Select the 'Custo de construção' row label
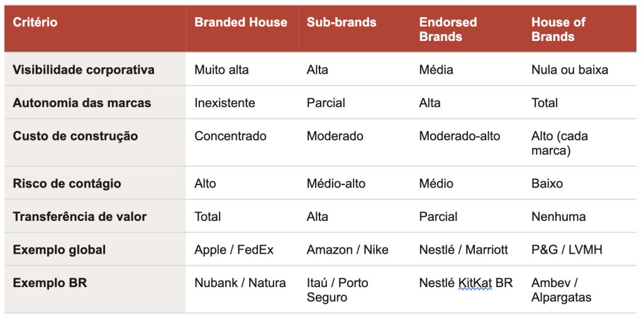The height and width of the screenshot is (321, 644). click(x=75, y=136)
